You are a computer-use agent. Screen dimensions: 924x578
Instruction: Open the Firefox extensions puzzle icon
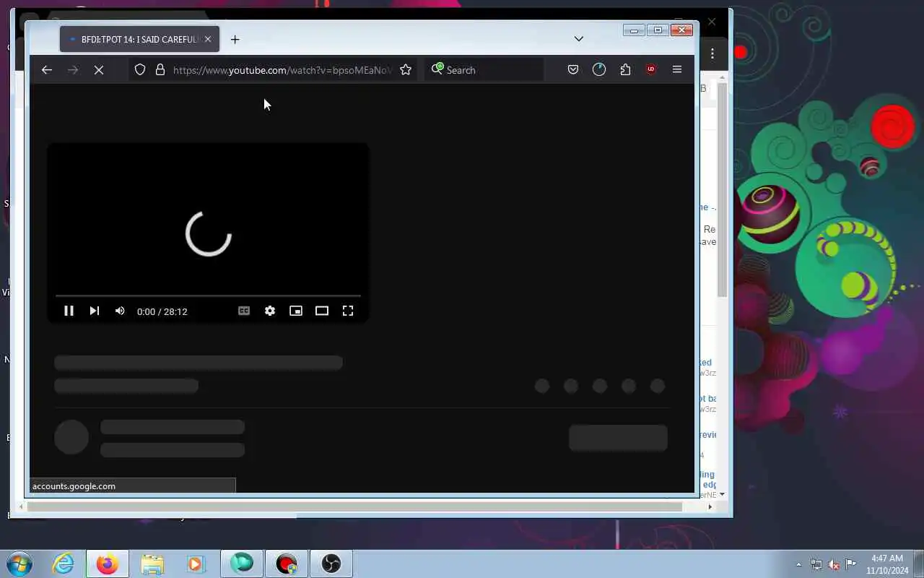click(x=625, y=70)
